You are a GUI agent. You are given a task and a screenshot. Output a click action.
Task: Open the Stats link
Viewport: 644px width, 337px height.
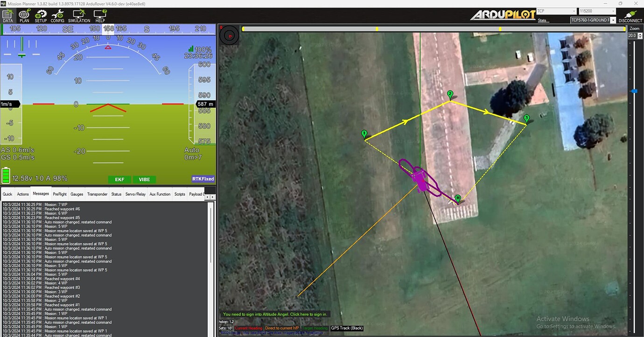[x=543, y=21]
